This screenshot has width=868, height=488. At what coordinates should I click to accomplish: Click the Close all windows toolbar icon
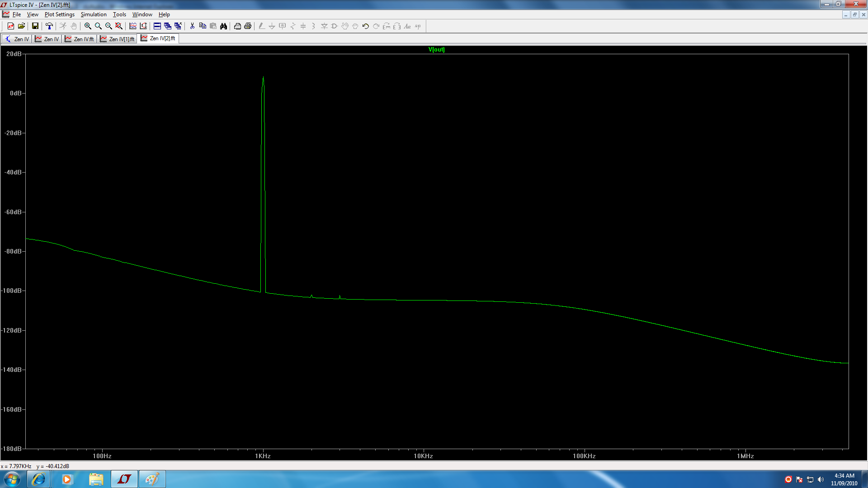click(x=178, y=26)
